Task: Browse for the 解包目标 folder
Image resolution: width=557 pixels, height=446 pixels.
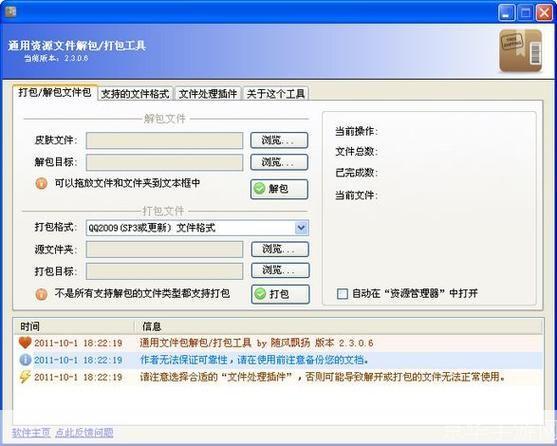Action: pyautogui.click(x=279, y=162)
